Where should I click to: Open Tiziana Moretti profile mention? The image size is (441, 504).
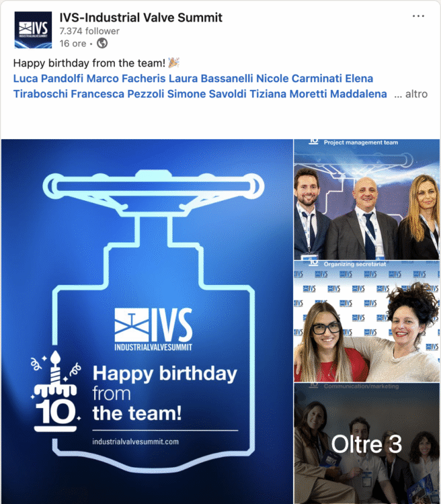tap(288, 94)
